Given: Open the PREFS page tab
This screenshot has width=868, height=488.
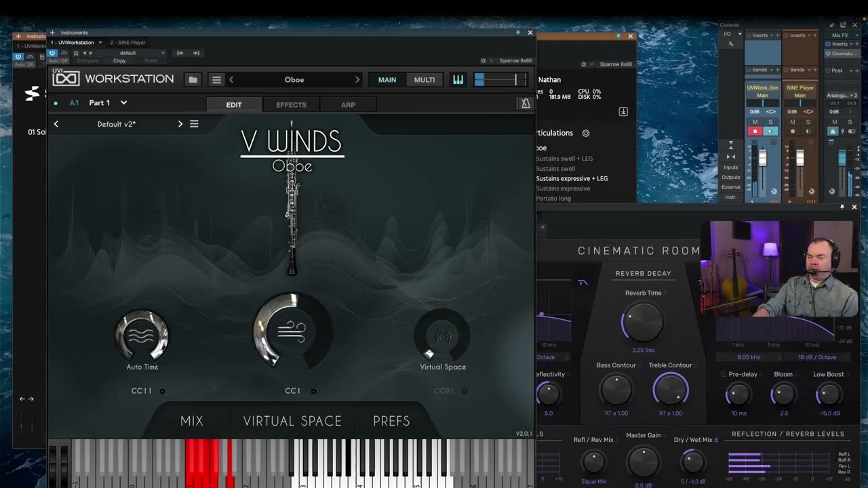Looking at the screenshot, I should tap(391, 421).
